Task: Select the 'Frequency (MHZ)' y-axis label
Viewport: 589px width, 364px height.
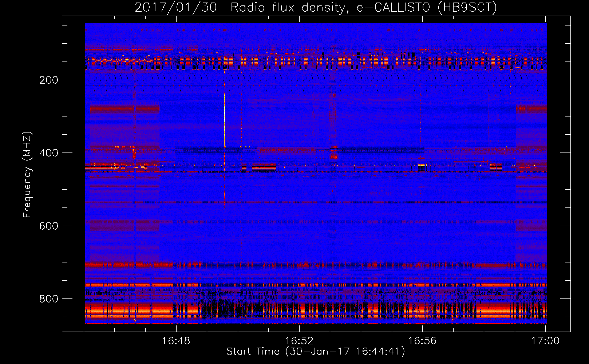Action: (x=27, y=174)
